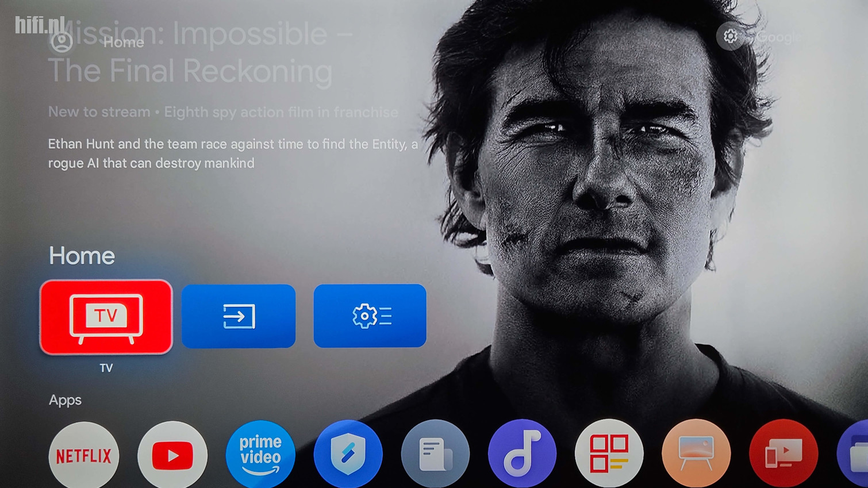Open the orange picture frame app

[x=696, y=454]
